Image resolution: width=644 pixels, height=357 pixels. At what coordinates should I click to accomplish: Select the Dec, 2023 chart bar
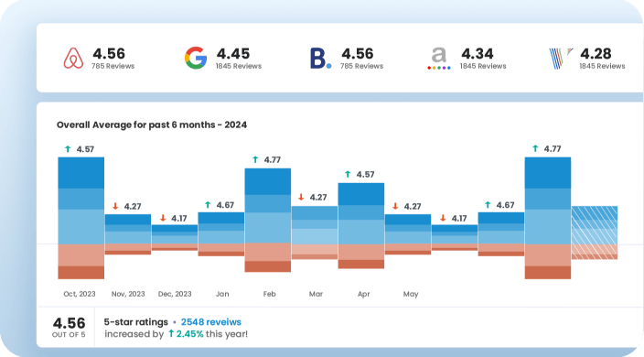pyautogui.click(x=175, y=237)
